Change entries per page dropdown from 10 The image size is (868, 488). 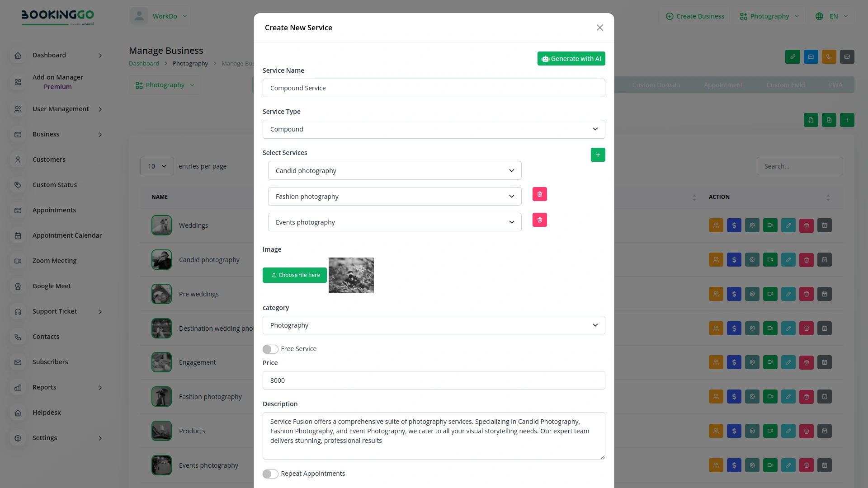click(x=156, y=166)
